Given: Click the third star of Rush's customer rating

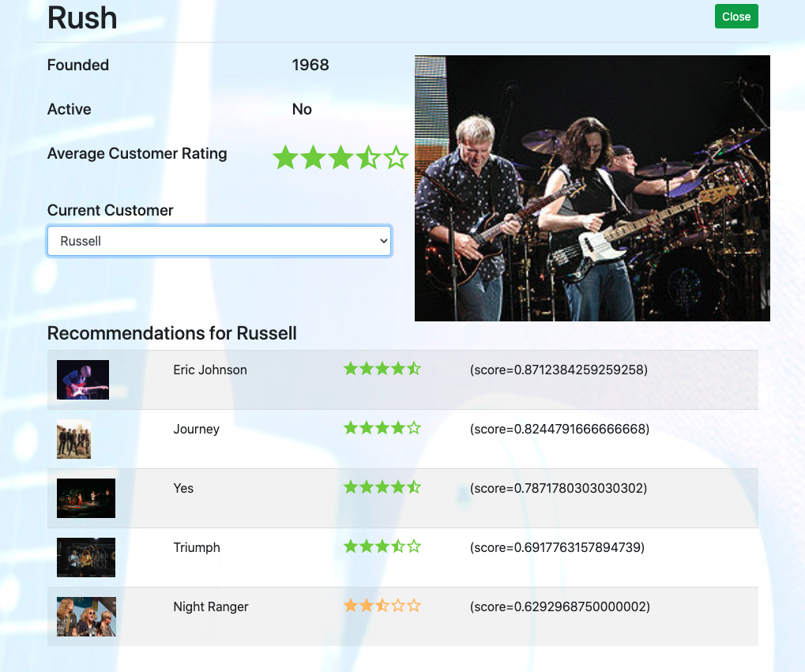Looking at the screenshot, I should pos(340,157).
